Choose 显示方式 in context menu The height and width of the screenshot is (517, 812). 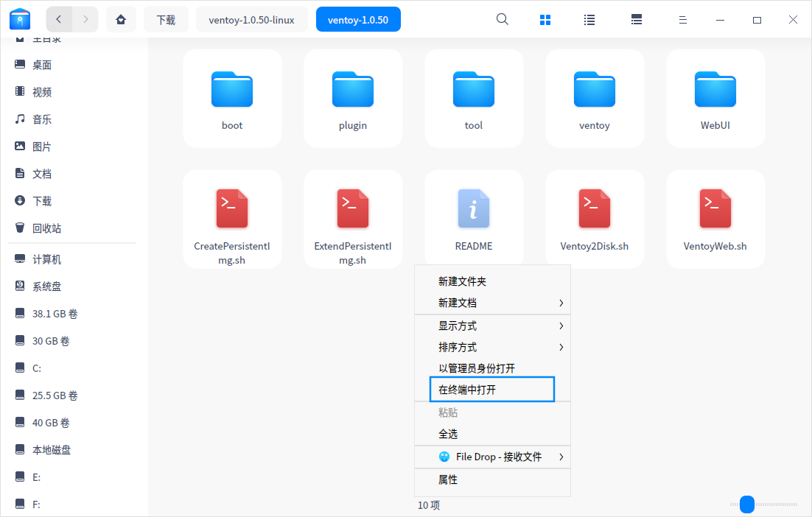(492, 326)
